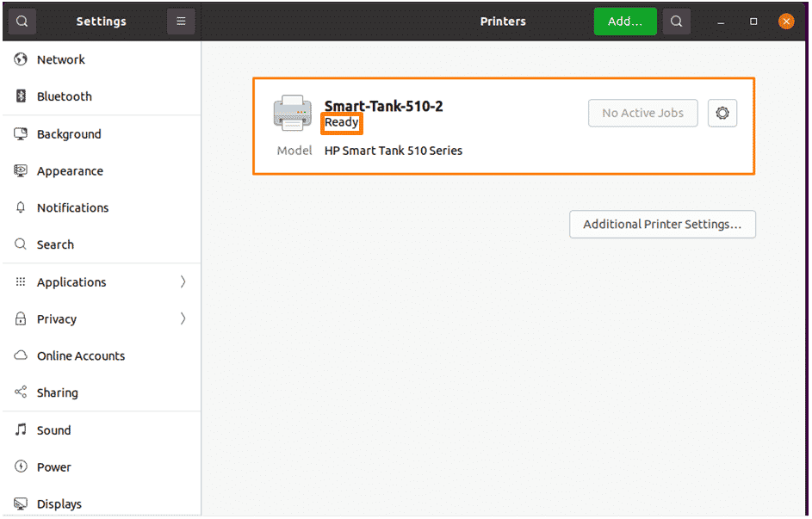The height and width of the screenshot is (519, 812).
Task: Expand the Applications submenu chevron
Action: click(183, 281)
